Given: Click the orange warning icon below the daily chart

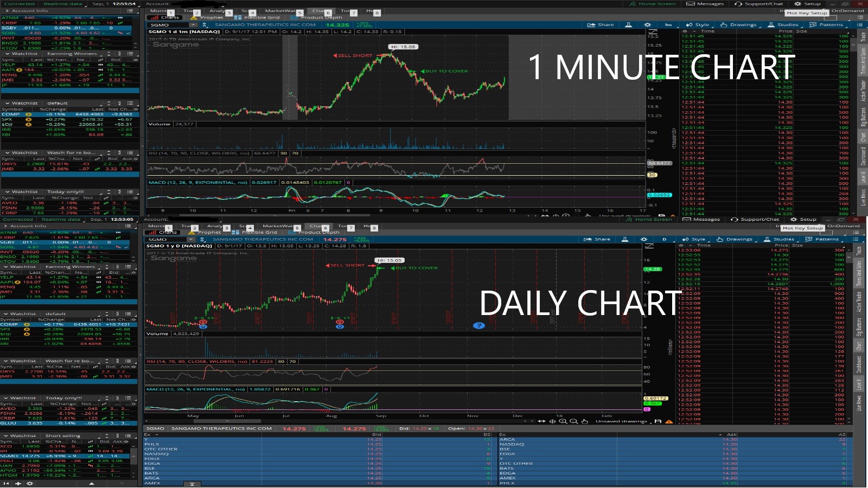Looking at the screenshot, I should pos(669,421).
